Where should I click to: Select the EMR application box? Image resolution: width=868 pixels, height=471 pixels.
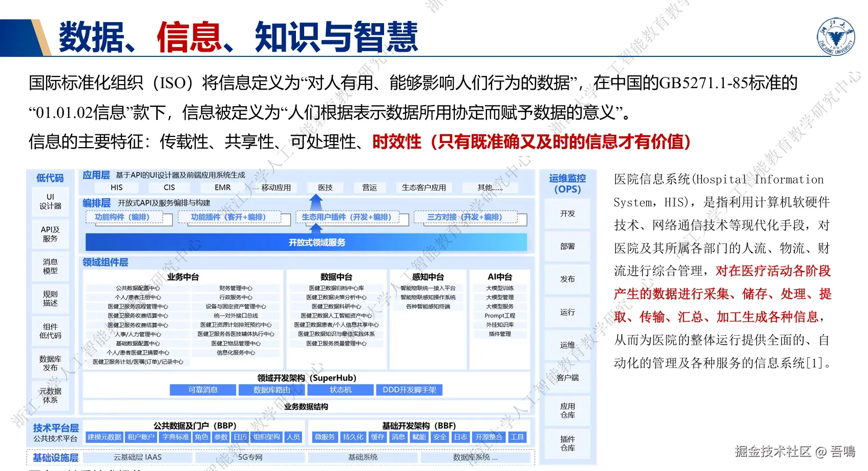223,188
